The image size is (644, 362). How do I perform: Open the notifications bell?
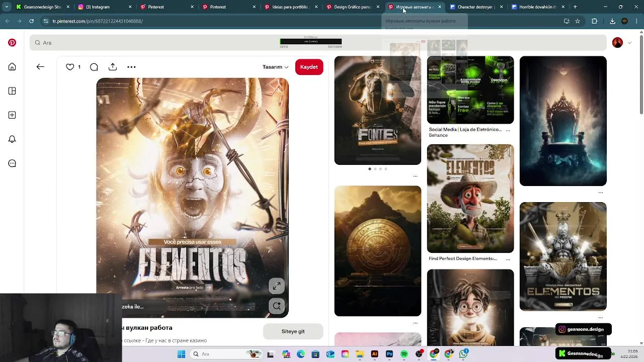(12, 139)
